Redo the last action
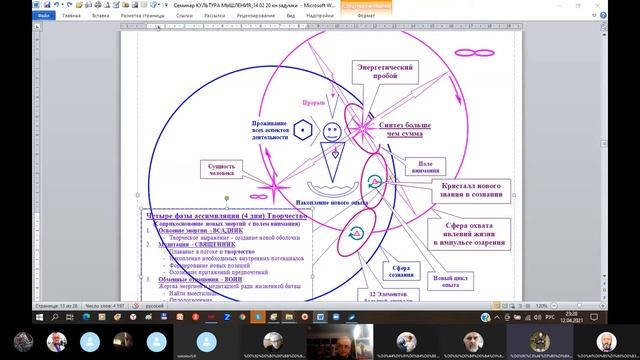 pyautogui.click(x=69, y=5)
